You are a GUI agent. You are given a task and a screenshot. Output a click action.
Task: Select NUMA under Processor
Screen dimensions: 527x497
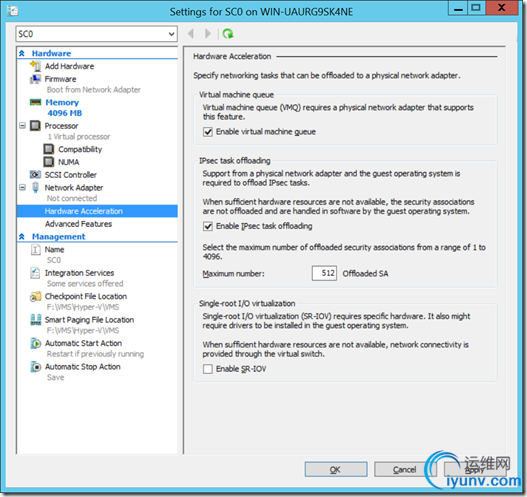point(69,162)
